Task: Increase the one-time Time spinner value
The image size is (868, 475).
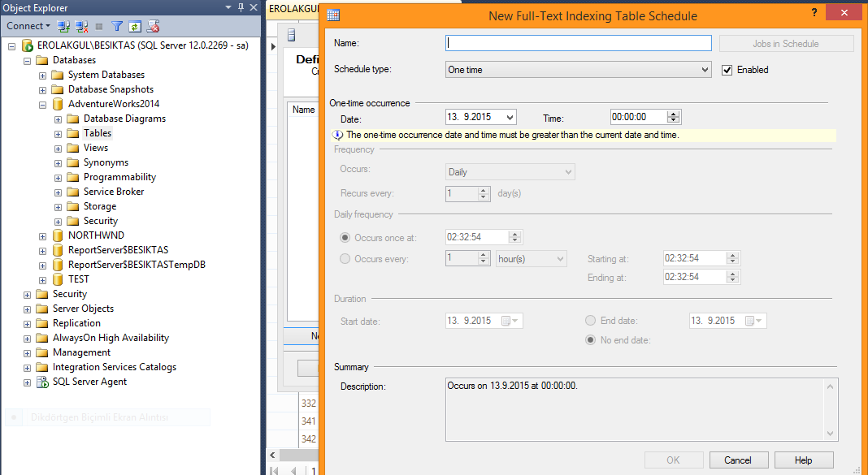Action: [673, 114]
